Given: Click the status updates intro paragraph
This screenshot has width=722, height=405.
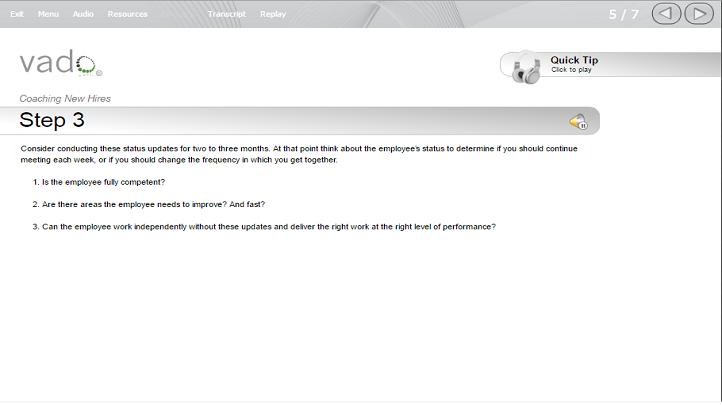Looking at the screenshot, I should tap(299, 154).
